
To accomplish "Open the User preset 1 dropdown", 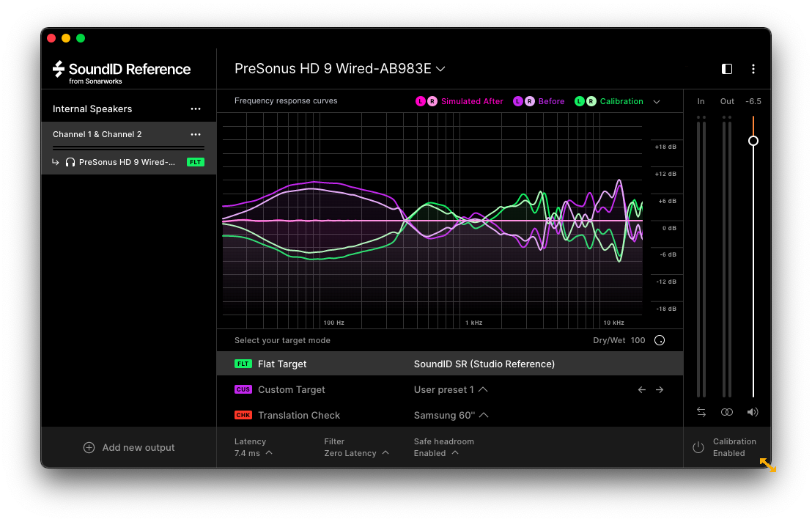I will pyautogui.click(x=451, y=389).
